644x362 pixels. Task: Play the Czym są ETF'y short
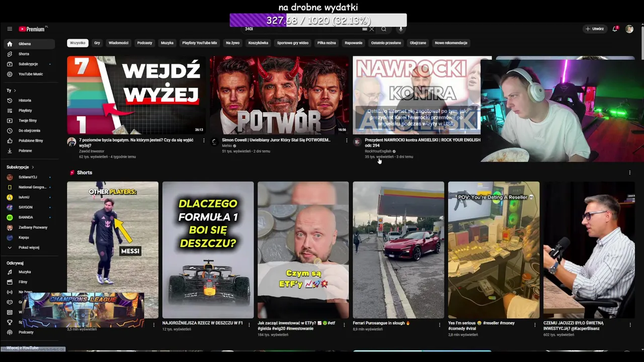pyautogui.click(x=303, y=250)
